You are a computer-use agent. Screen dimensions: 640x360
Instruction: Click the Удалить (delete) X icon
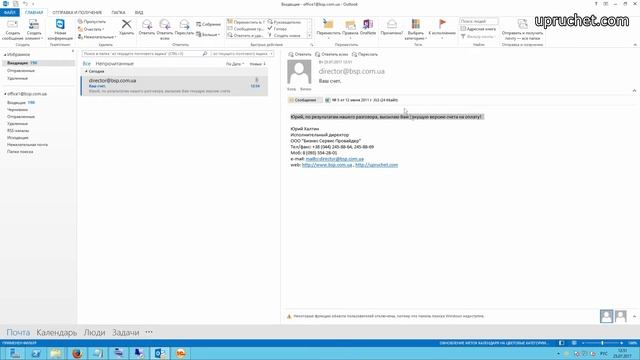tap(127, 24)
